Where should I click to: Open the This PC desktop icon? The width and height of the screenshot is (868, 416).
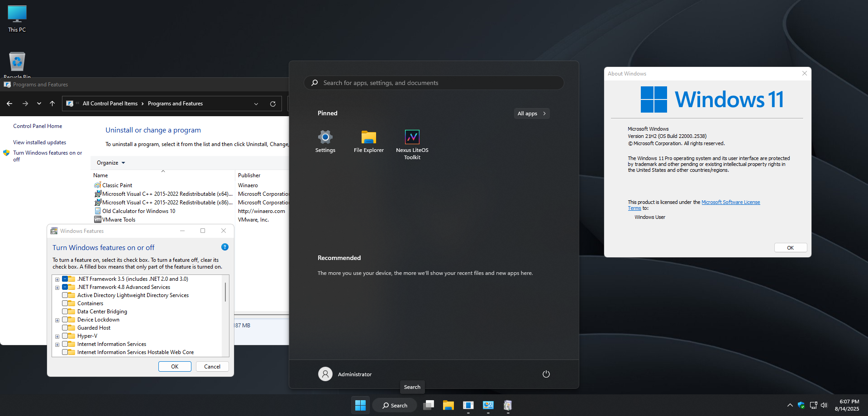coord(17,19)
